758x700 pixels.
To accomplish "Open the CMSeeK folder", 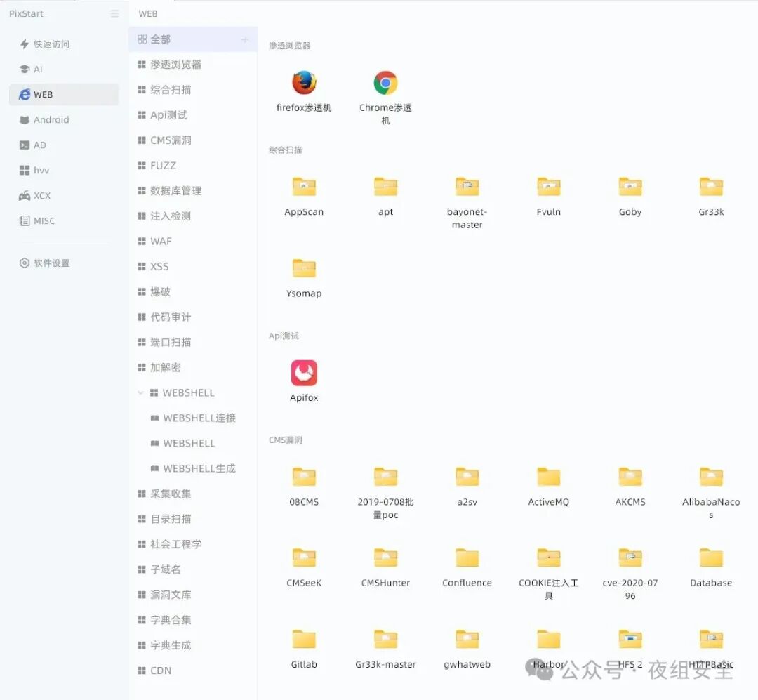I will tap(304, 557).
